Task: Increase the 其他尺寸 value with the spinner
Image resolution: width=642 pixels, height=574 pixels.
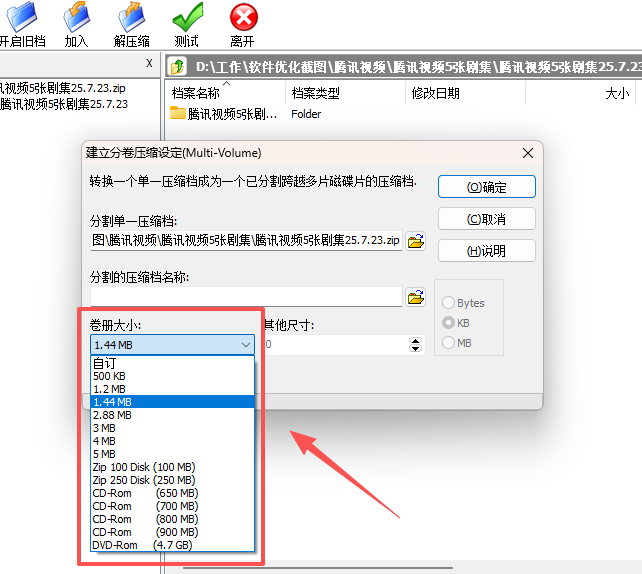Action: click(416, 340)
